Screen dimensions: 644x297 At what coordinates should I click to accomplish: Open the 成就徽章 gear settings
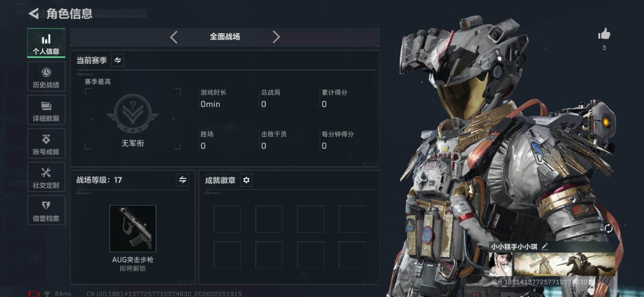246,180
